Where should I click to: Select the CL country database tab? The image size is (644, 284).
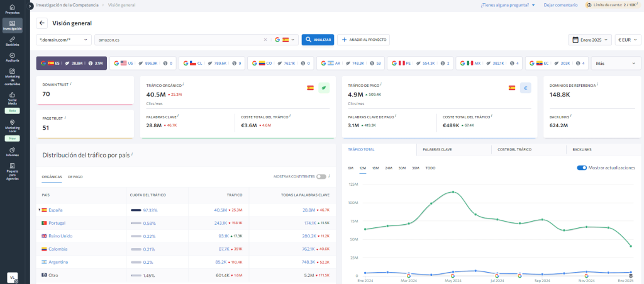213,64
